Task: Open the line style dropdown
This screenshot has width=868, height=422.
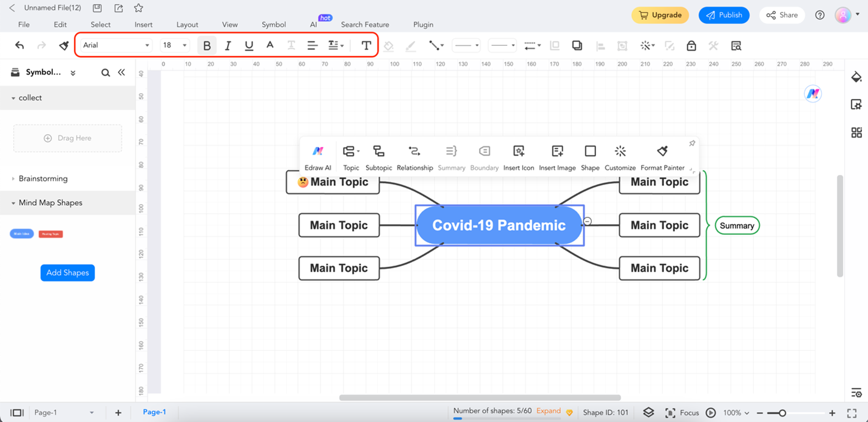Action: click(x=467, y=46)
